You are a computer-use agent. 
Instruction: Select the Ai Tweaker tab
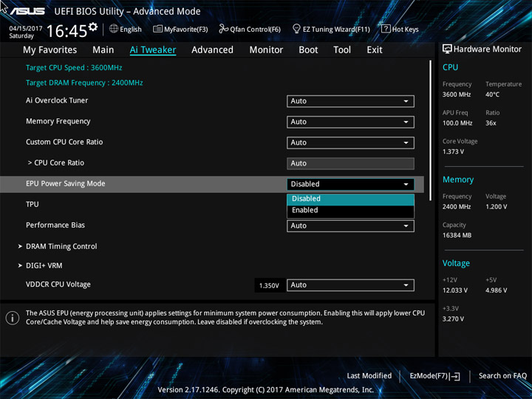pos(153,50)
